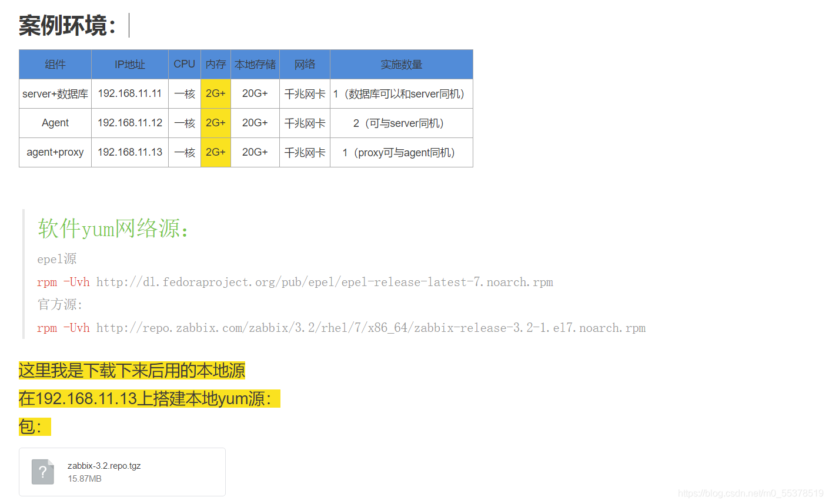829x504 pixels.
Task: Click the zabbix-release-3.2-1.el7.noarch.rpm URL
Action: pos(371,328)
